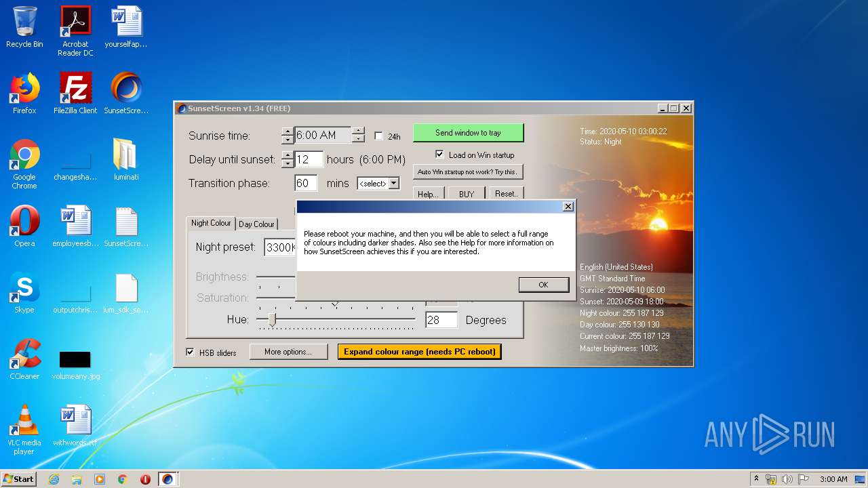Decrease delay until sunset hours
The width and height of the screenshot is (868, 488).
point(288,163)
